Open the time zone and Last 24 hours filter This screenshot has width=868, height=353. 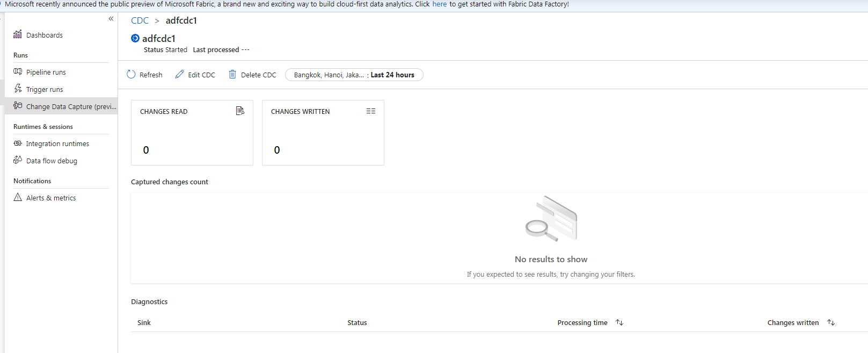pyautogui.click(x=354, y=75)
